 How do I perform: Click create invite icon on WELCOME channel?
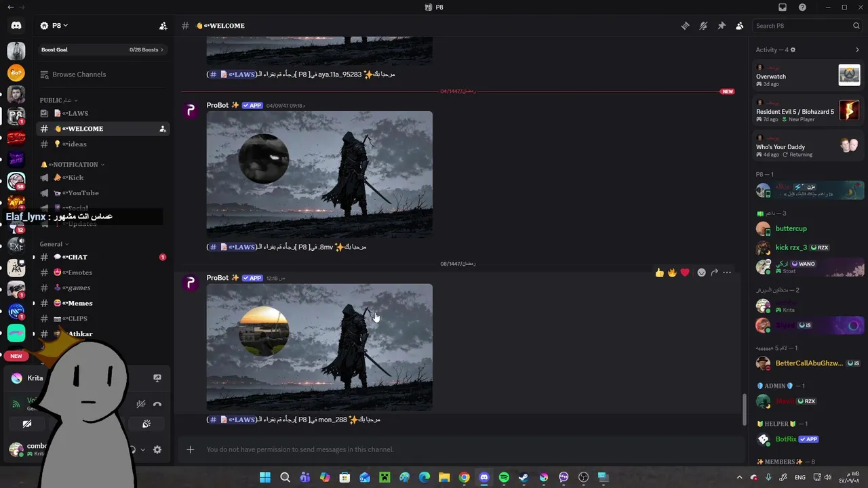tap(163, 129)
